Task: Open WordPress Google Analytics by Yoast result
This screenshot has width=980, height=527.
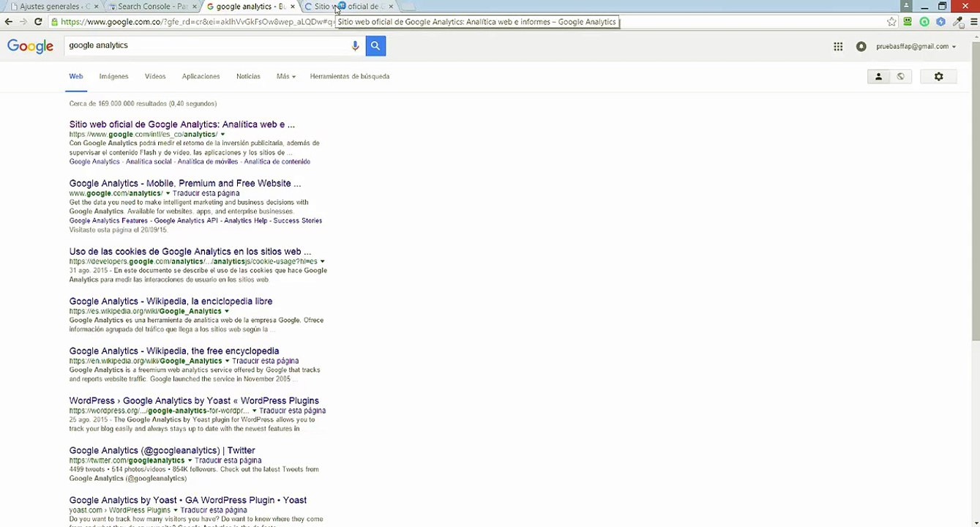Action: (194, 400)
